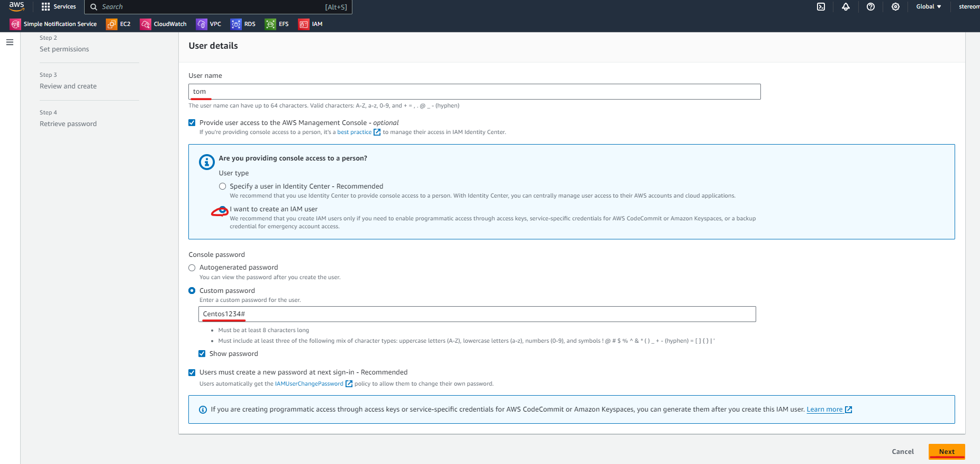Open the IAM service shortcut

pos(311,24)
